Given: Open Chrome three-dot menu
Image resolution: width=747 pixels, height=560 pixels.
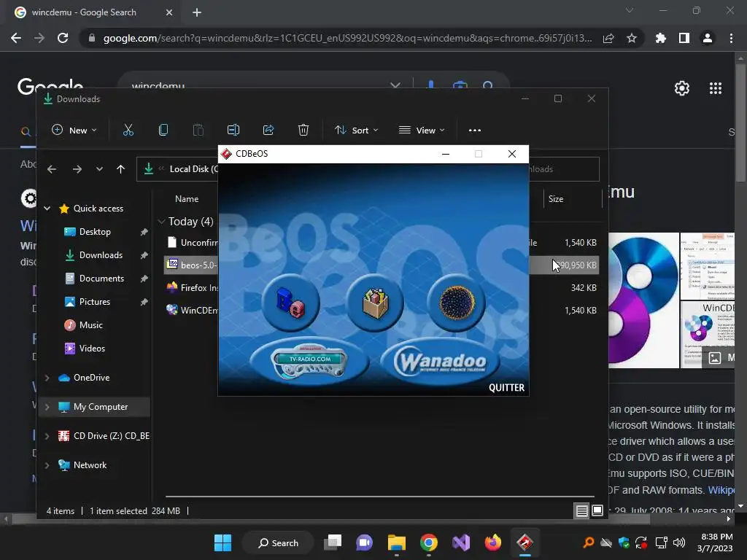Looking at the screenshot, I should (731, 38).
